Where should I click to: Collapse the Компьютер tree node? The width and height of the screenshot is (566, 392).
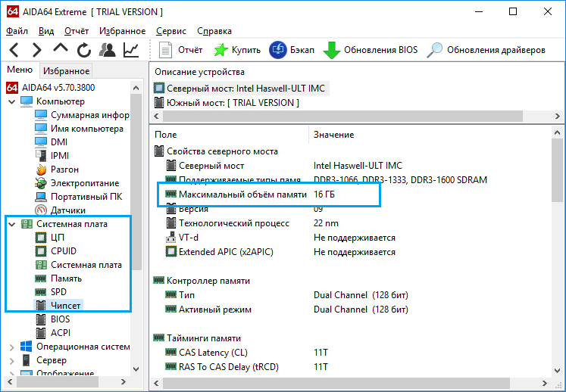tap(12, 101)
